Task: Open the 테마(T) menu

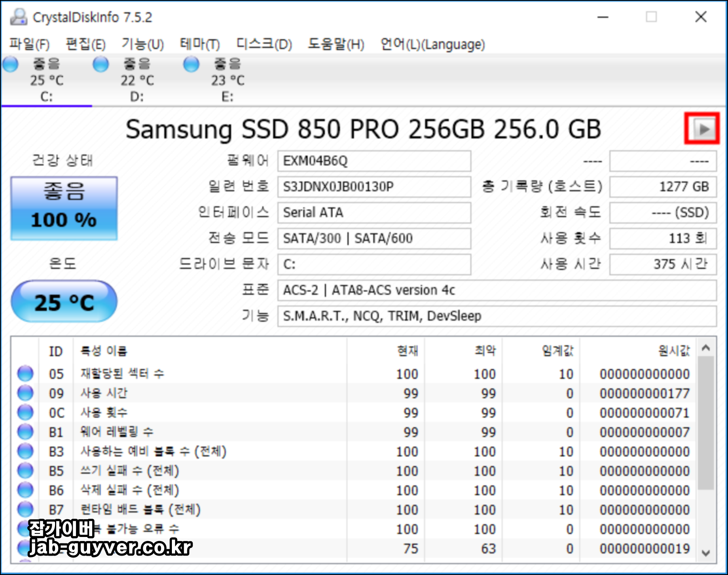Action: pyautogui.click(x=200, y=44)
